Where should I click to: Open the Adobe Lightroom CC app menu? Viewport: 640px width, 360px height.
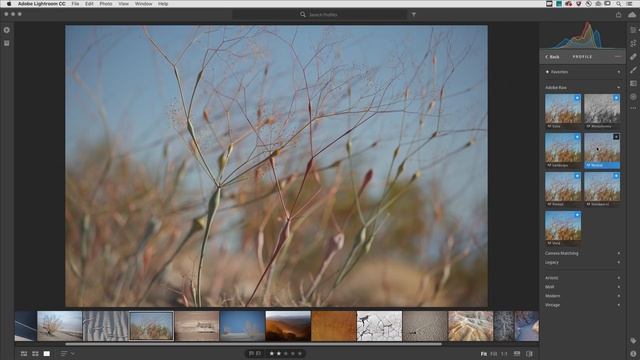[42, 4]
